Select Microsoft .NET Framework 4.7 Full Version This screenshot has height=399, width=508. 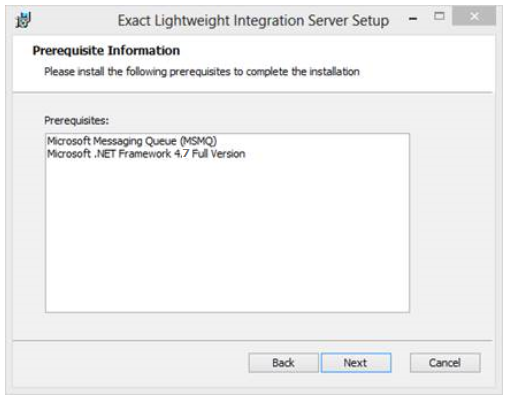(146, 154)
